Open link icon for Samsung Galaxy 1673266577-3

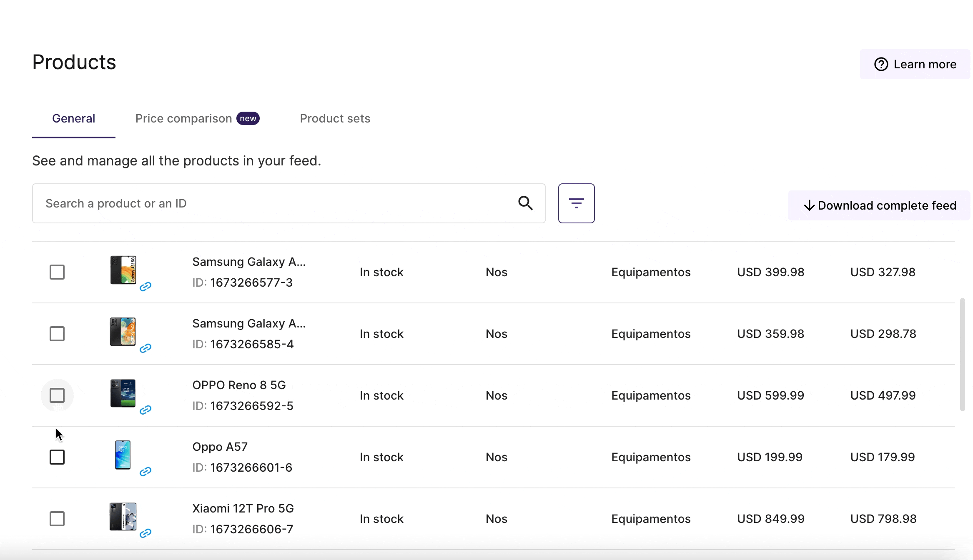click(145, 286)
